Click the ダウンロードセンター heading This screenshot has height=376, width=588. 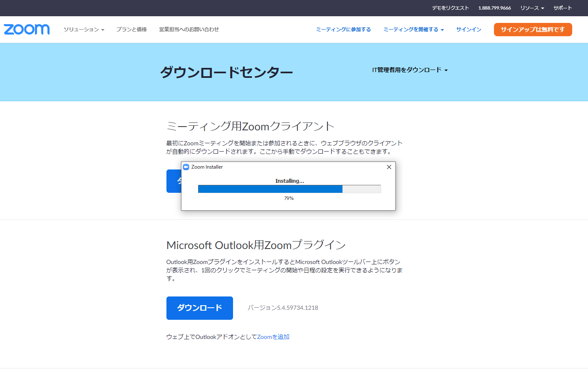227,72
